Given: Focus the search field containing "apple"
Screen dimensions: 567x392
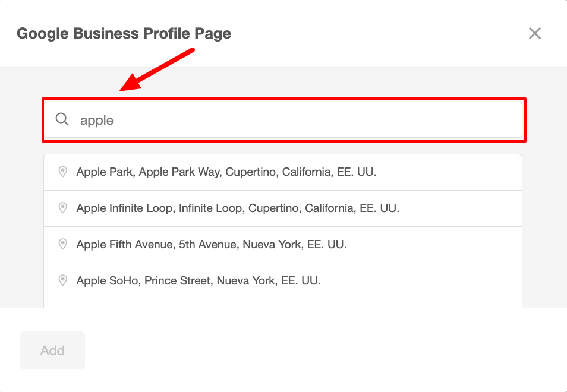Looking at the screenshot, I should click(285, 120).
